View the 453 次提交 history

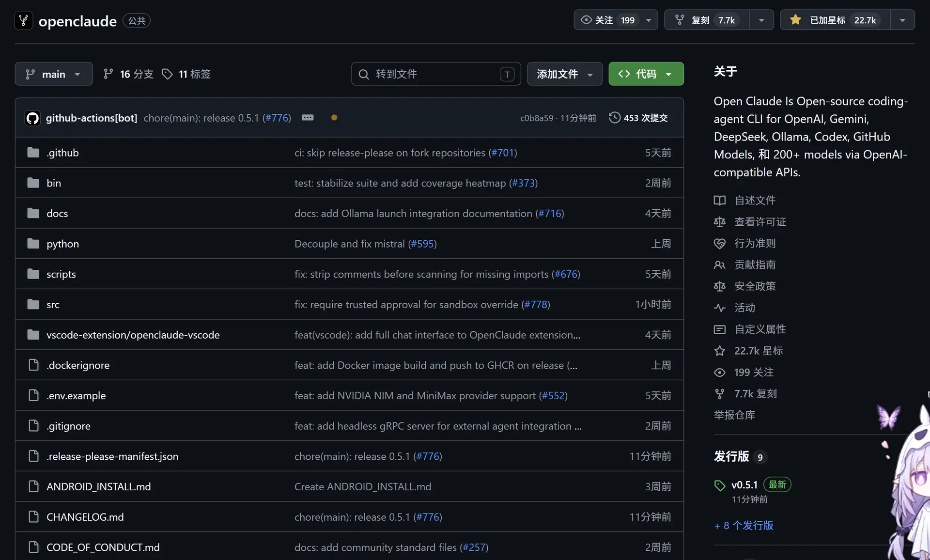coord(638,118)
